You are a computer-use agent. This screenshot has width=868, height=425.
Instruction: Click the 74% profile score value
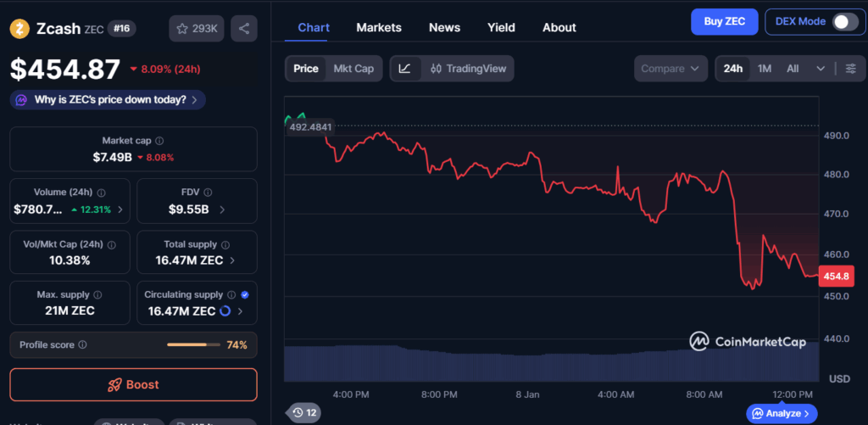[x=237, y=345]
